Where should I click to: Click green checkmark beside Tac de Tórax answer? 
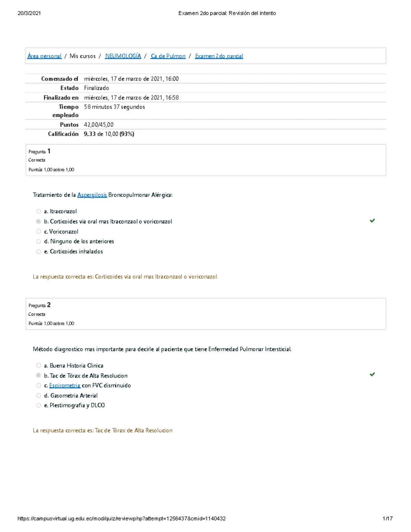[x=372, y=374]
